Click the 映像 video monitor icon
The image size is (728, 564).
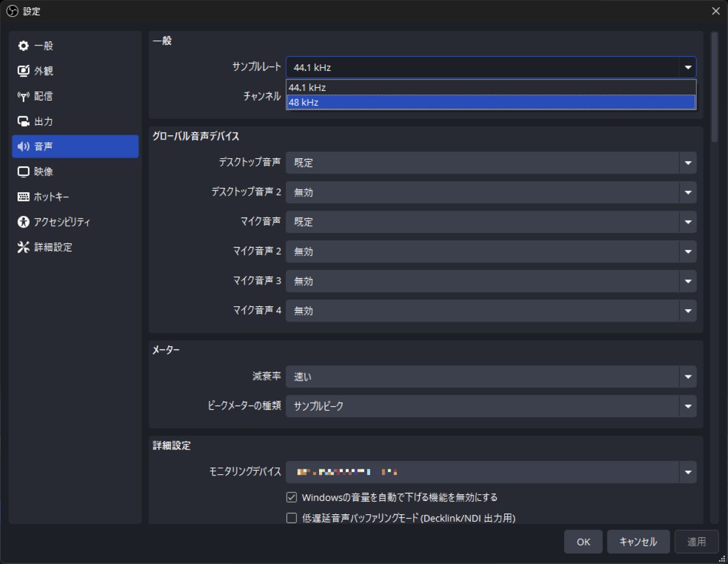click(24, 172)
